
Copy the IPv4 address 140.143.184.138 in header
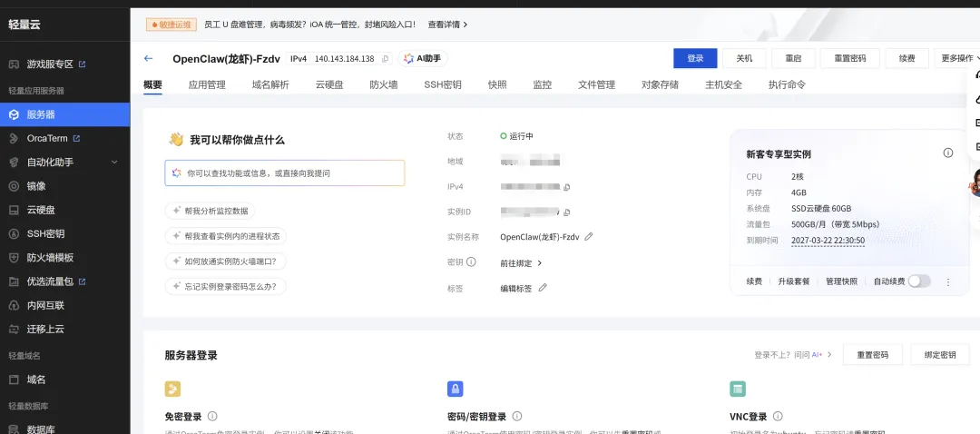pyautogui.click(x=385, y=59)
